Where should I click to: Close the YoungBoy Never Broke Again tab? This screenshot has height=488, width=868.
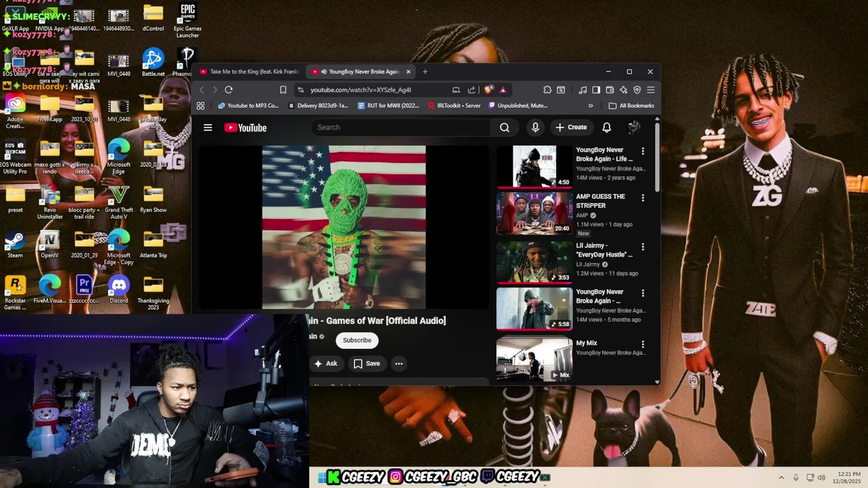tap(408, 72)
